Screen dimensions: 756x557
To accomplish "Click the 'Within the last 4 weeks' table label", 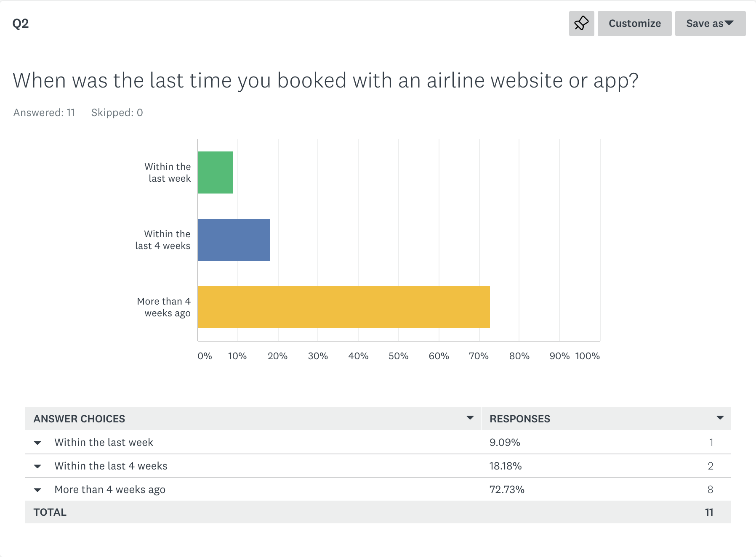I will click(111, 466).
